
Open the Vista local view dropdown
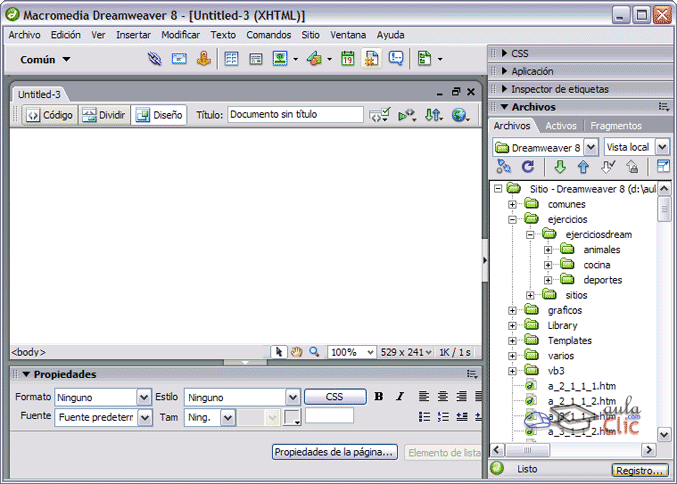(662, 147)
